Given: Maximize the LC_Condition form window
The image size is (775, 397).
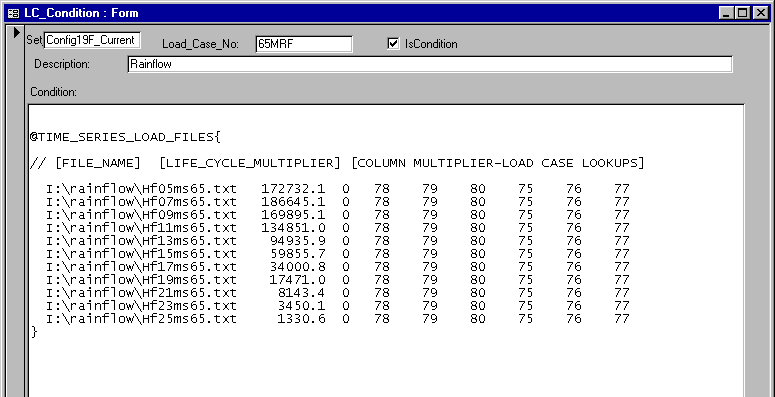Looking at the screenshot, I should [x=742, y=13].
